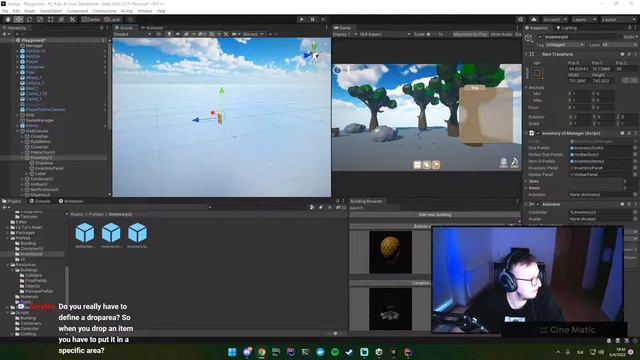Toggle Mute Audio in Game view
The image size is (640, 360).
501,34
